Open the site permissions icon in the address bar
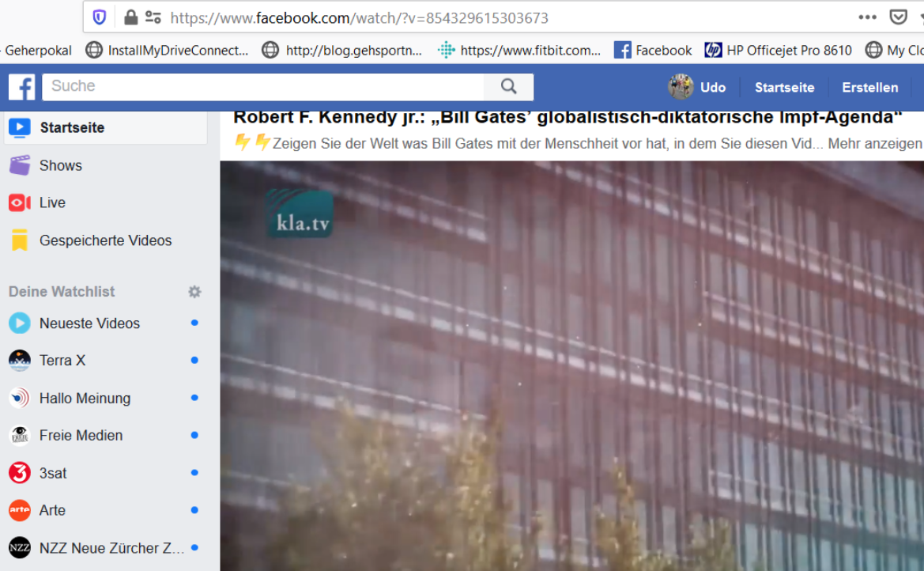 (153, 17)
